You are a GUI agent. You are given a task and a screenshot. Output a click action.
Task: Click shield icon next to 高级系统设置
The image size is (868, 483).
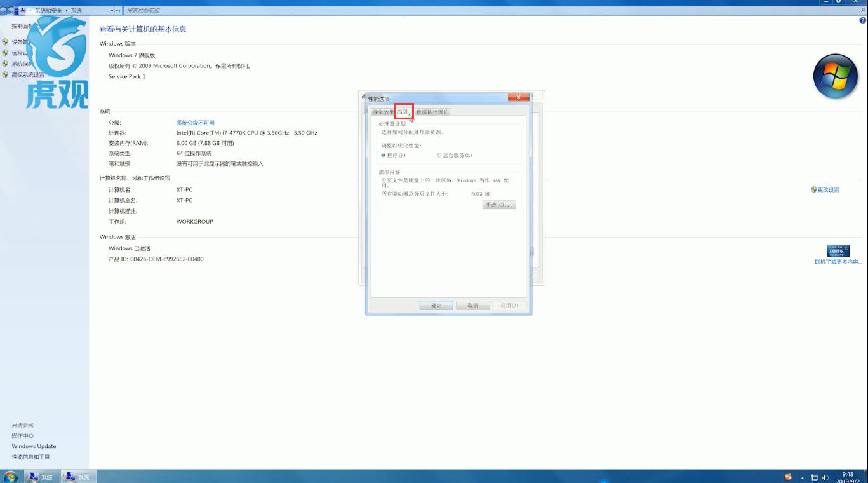pos(5,74)
